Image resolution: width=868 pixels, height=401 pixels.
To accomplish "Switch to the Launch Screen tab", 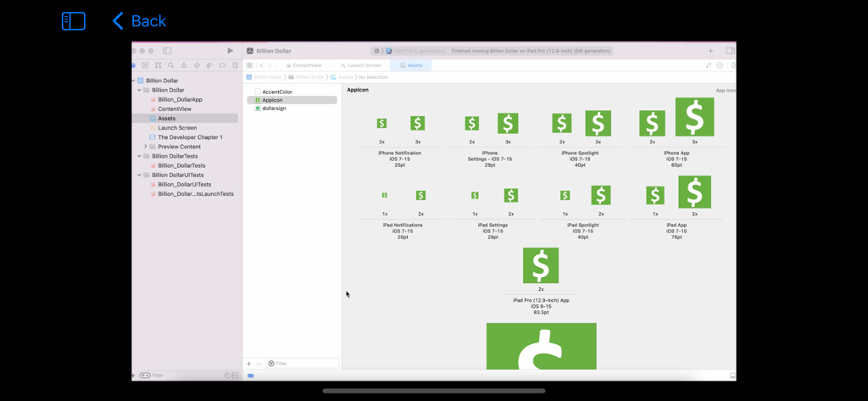I will pos(361,65).
